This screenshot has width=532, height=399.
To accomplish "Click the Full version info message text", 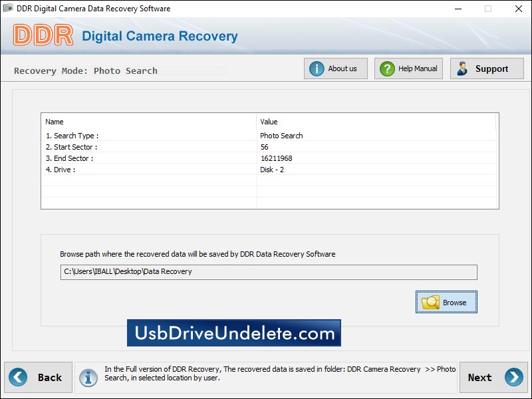I will 280,373.
